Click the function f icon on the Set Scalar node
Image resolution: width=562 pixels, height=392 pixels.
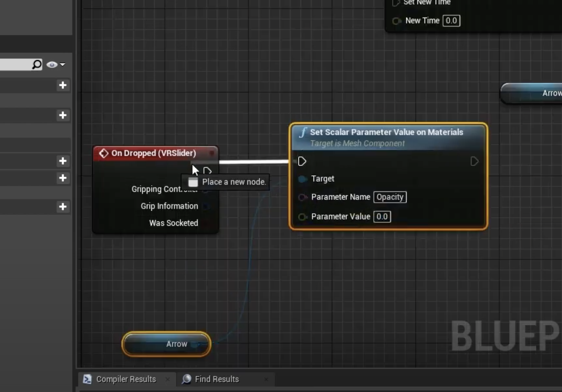[303, 132]
